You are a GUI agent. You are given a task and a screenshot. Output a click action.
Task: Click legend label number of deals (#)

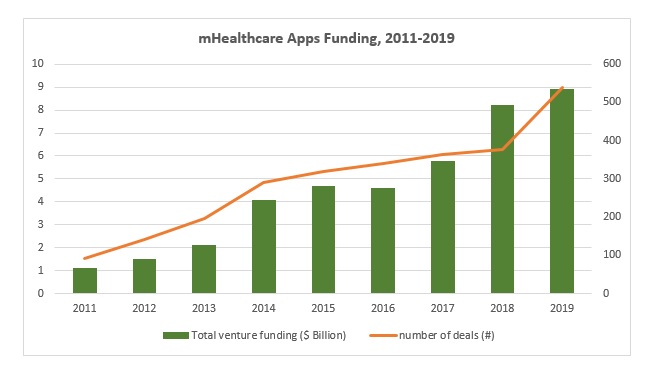coord(447,335)
